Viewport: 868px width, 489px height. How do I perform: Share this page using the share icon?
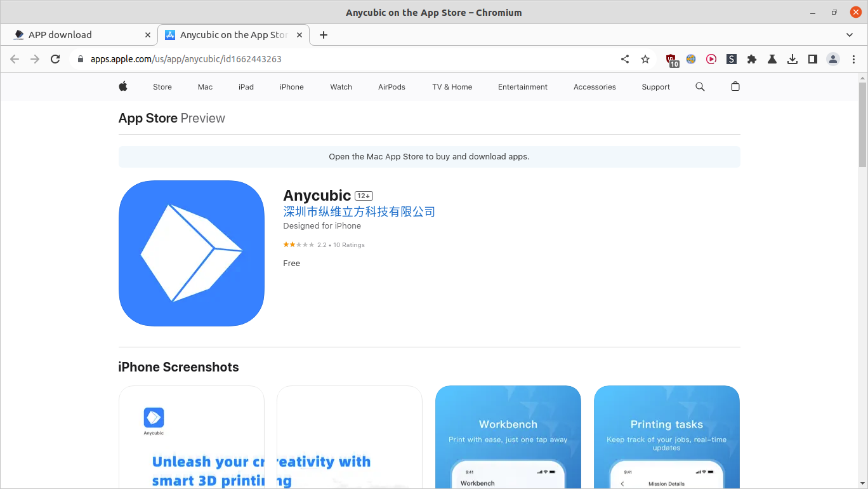(x=625, y=59)
